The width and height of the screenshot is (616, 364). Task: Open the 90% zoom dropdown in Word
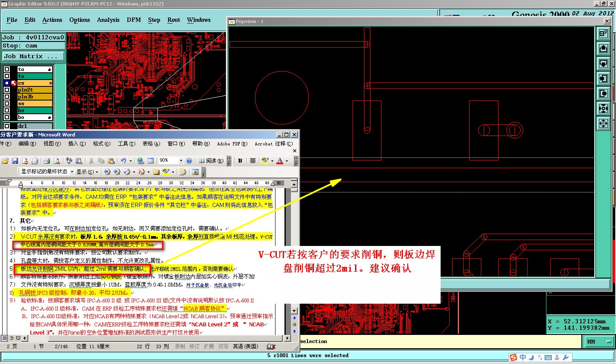tap(181, 161)
